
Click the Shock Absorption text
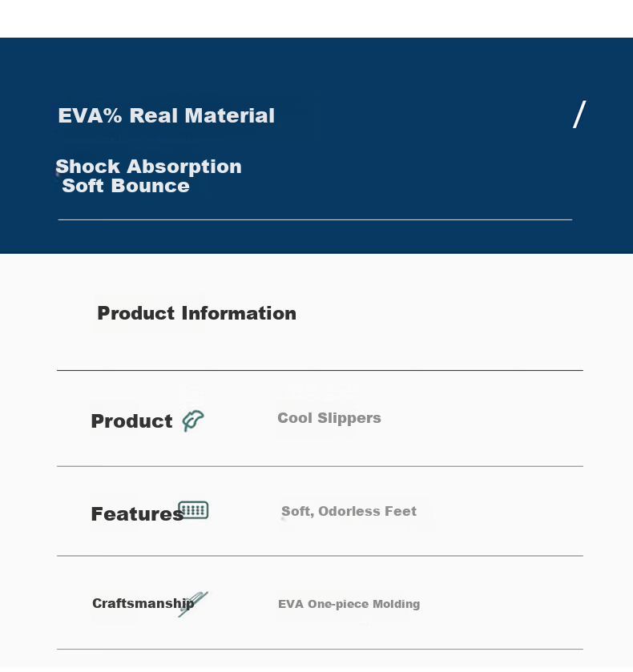point(148,167)
